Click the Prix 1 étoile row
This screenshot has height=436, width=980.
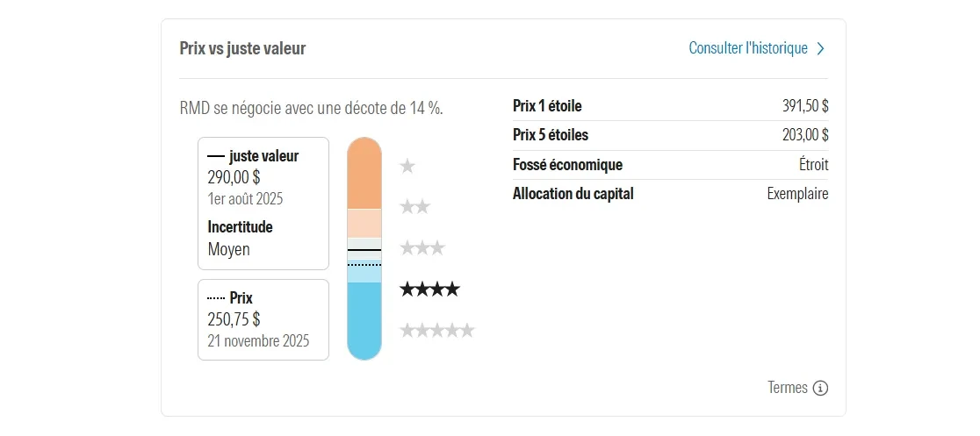click(x=670, y=106)
